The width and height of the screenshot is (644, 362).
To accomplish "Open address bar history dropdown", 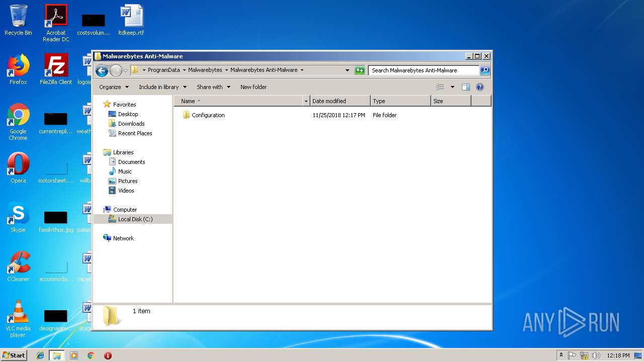I will click(x=347, y=70).
